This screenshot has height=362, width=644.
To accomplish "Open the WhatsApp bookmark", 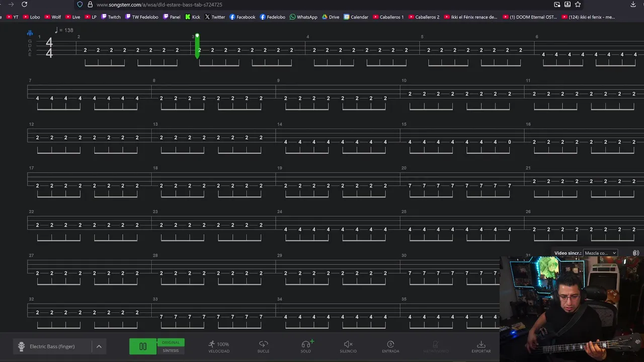I will coord(303,17).
